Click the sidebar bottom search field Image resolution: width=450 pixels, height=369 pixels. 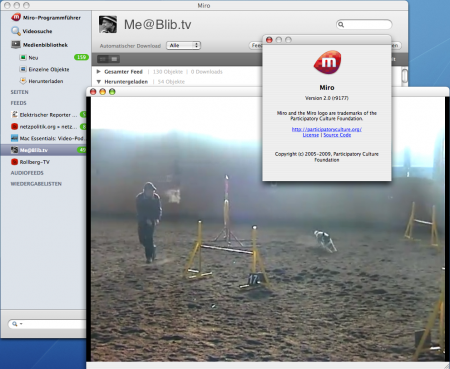tap(47, 324)
